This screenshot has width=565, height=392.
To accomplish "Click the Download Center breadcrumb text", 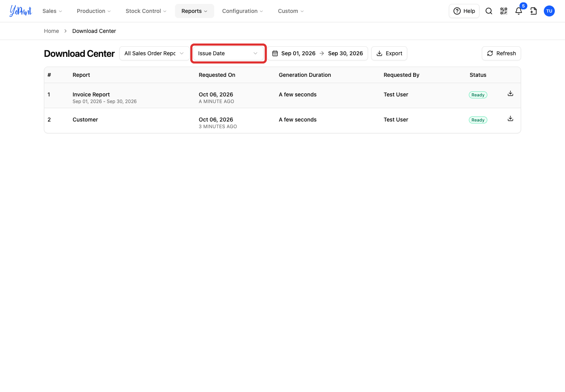I will tap(94, 31).
